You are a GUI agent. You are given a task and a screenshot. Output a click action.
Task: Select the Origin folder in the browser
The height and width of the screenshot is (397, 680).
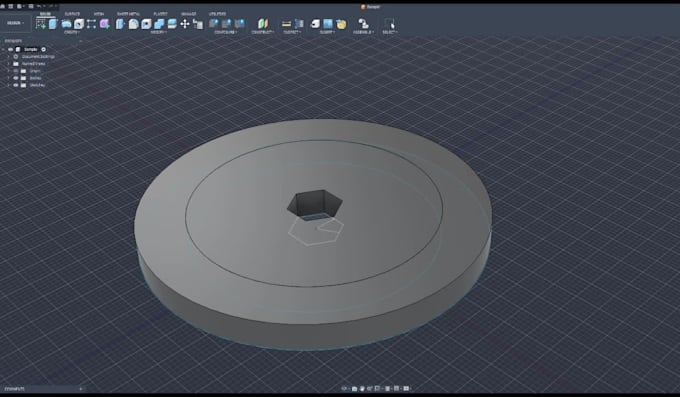[35, 71]
